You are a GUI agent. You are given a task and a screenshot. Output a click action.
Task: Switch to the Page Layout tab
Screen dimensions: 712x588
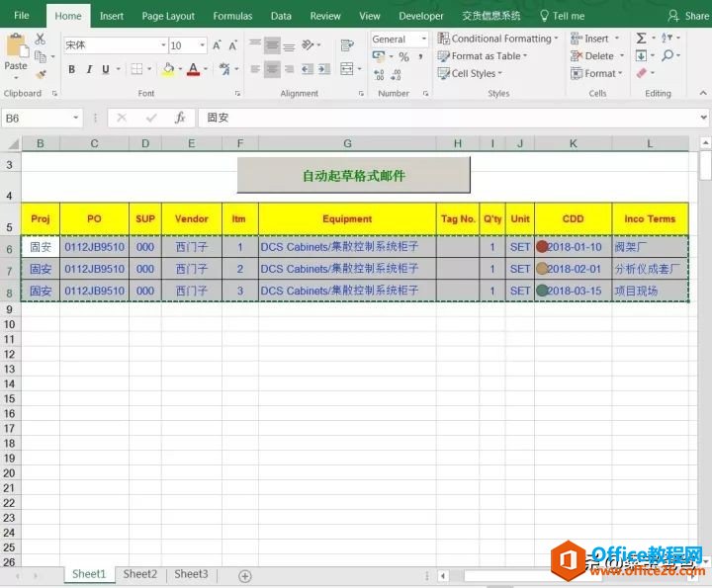pyautogui.click(x=168, y=16)
